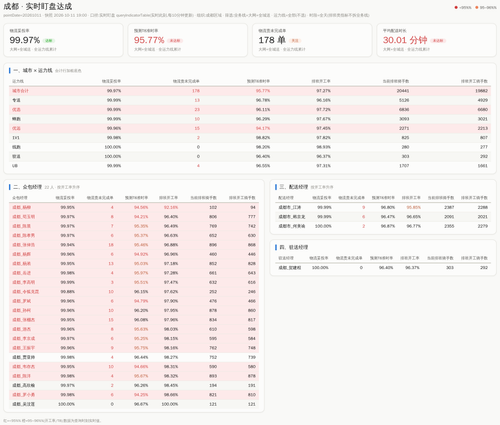Image resolution: width=500 pixels, height=425 pixels.
Task: Click section heading 二、众包经理
Action: pyautogui.click(x=27, y=187)
